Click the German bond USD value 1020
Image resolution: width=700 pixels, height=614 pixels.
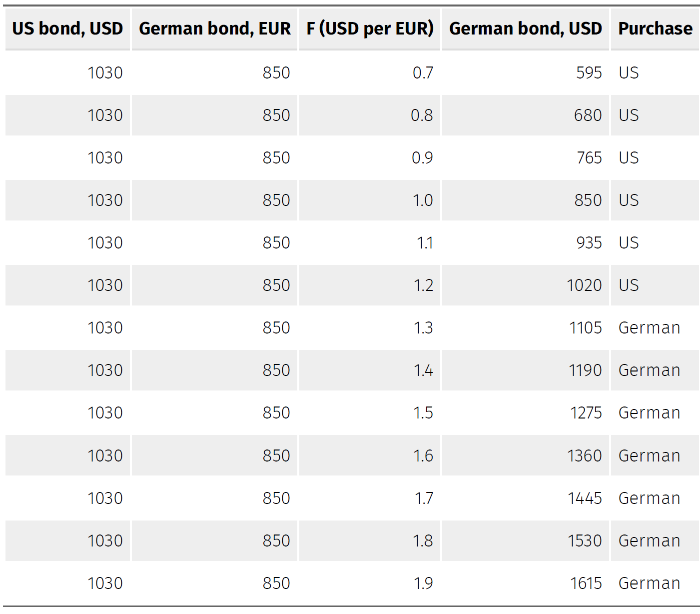(x=584, y=285)
